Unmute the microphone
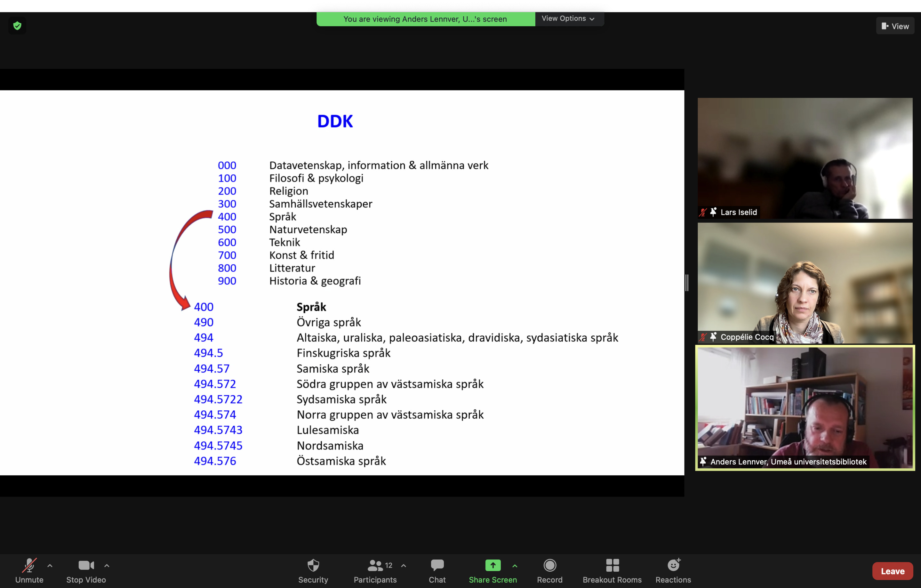This screenshot has width=921, height=588. pyautogui.click(x=29, y=570)
